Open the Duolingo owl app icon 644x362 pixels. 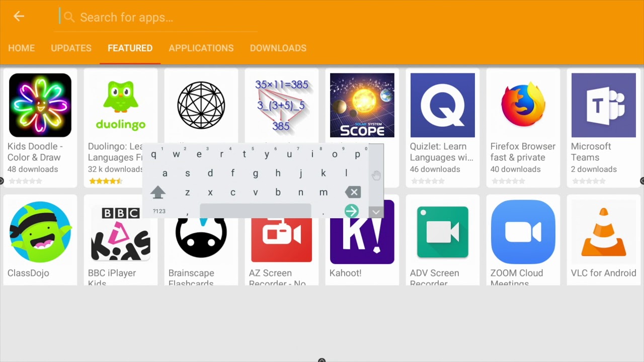(x=121, y=105)
